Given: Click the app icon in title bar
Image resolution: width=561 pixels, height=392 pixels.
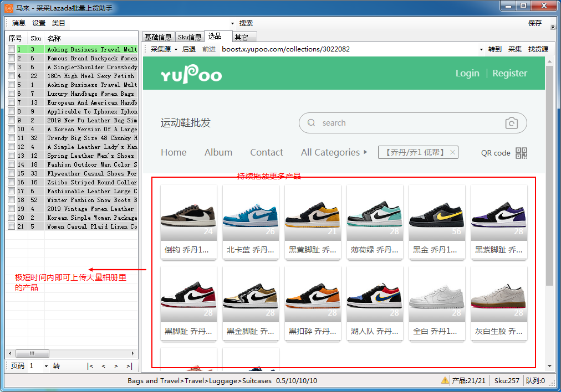Looking at the screenshot, I should coord(8,8).
